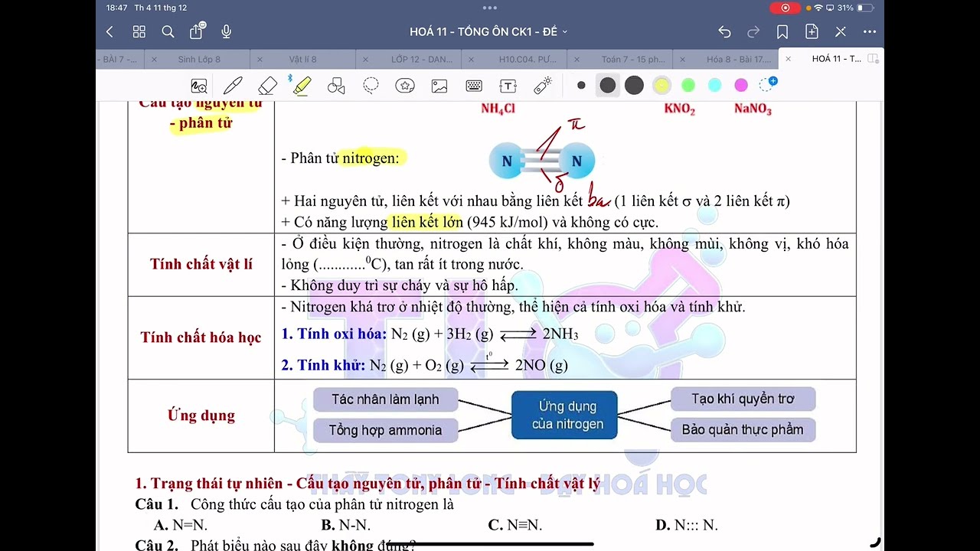The height and width of the screenshot is (551, 980).
Task: Tap the Tổng hợp ammonia box
Action: coord(385,430)
